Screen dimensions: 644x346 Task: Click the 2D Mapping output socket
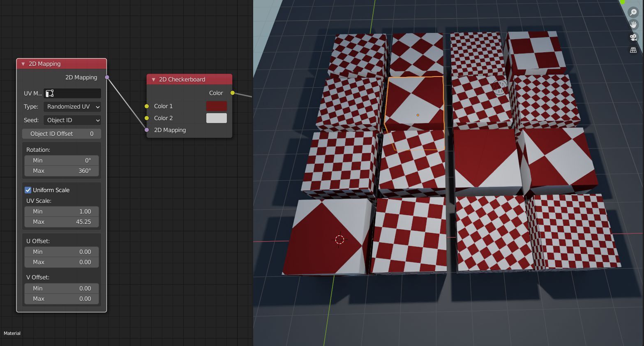click(x=107, y=77)
